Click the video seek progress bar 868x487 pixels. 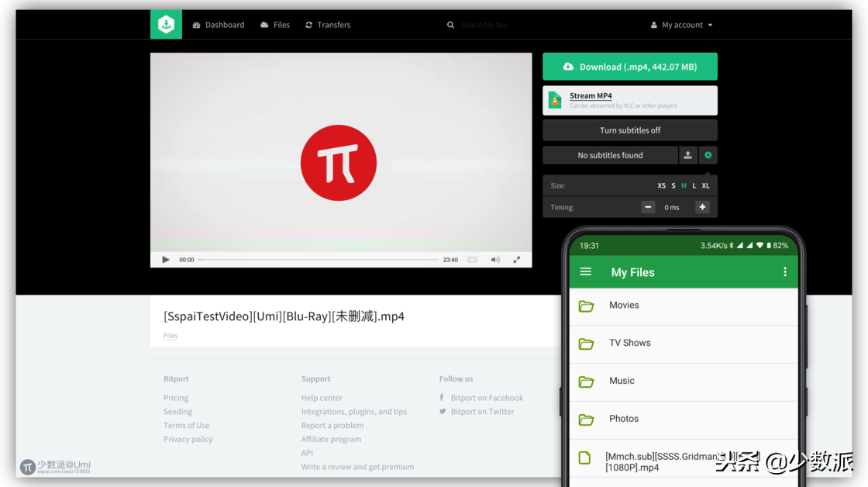coord(319,259)
